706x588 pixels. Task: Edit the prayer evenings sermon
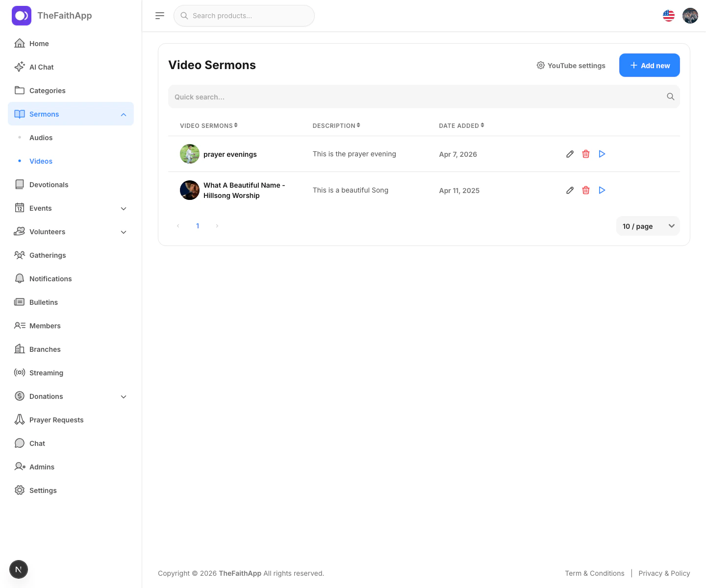point(570,154)
